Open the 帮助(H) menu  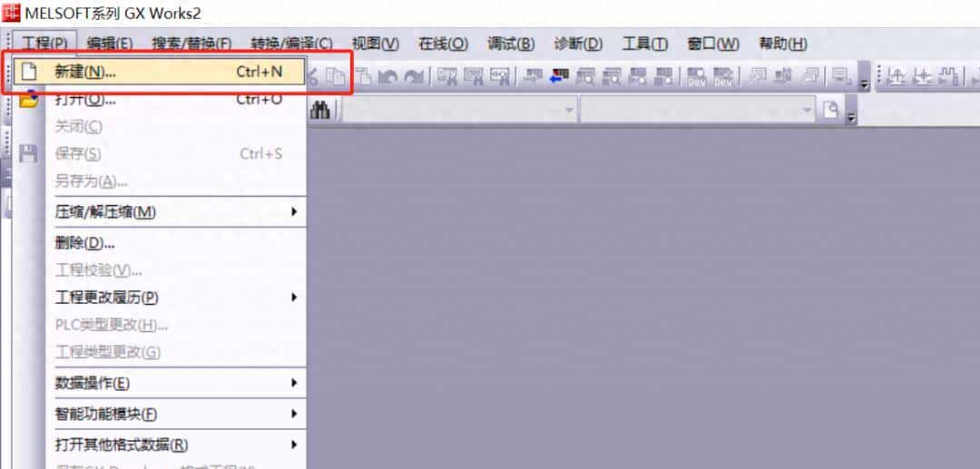tap(783, 44)
